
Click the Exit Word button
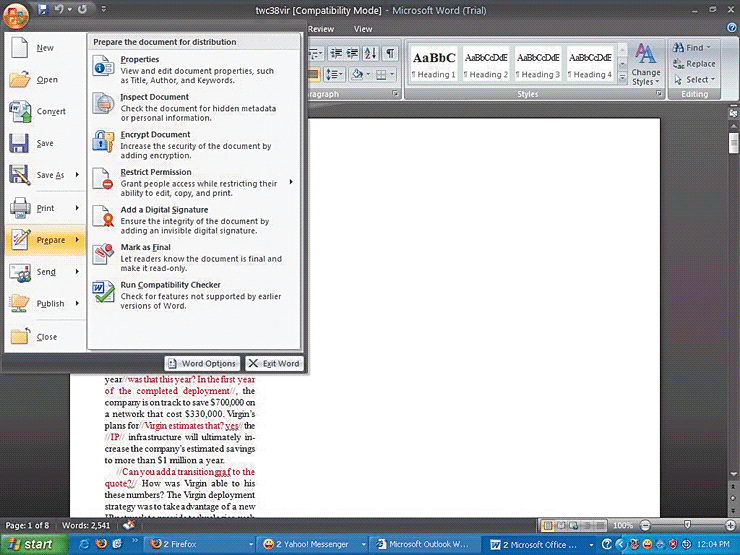[x=274, y=363]
